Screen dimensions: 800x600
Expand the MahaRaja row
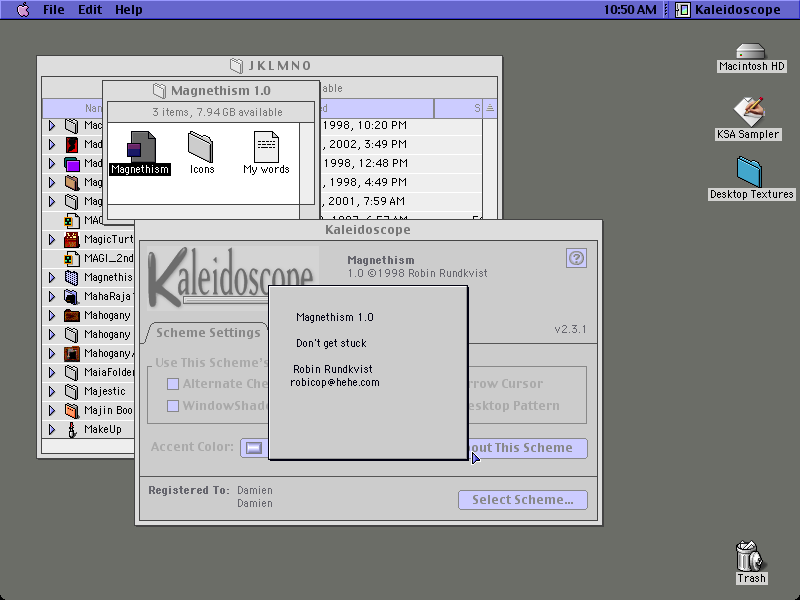[52, 296]
